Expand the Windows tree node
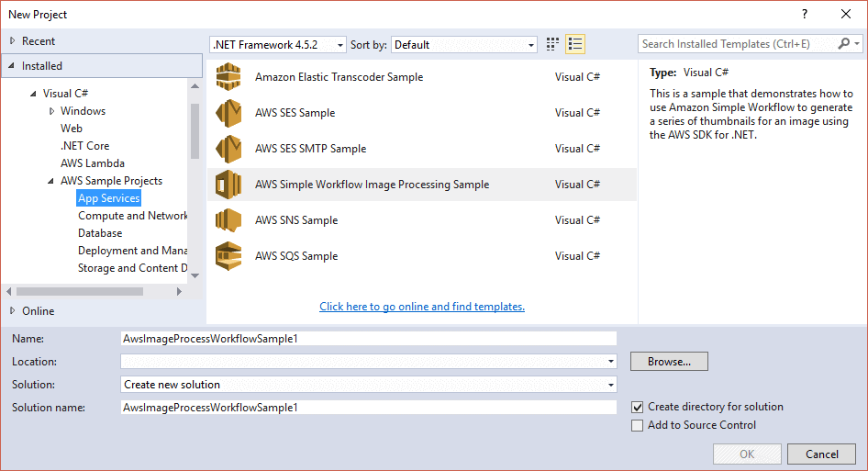Screen dimensions: 868x471 51,111
